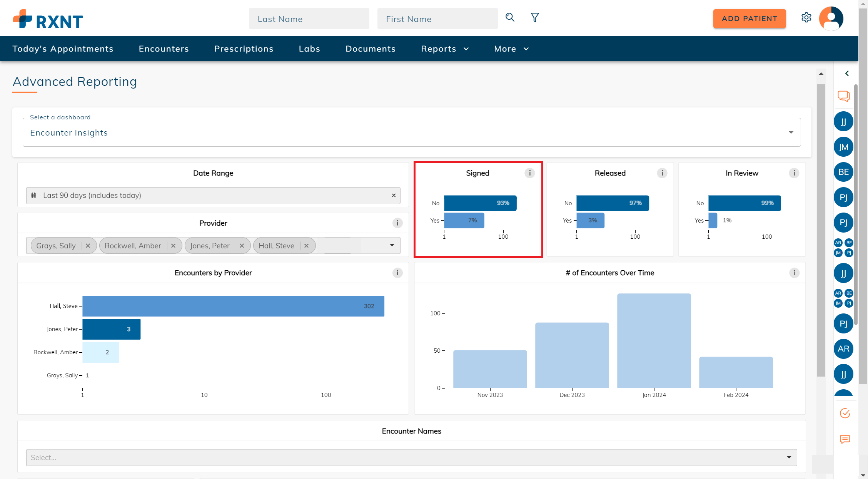Viewport: 868px width, 479px height.
Task: Clear the Last 90 days date range
Action: click(394, 196)
